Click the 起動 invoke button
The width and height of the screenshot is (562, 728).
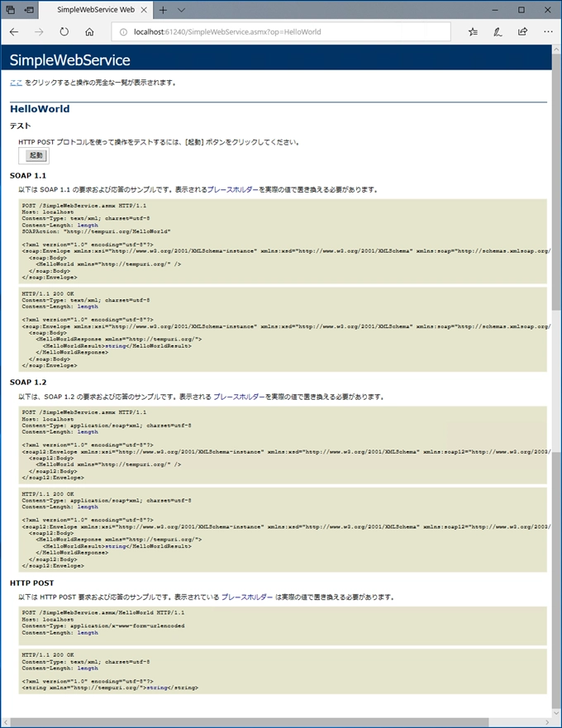tap(36, 155)
